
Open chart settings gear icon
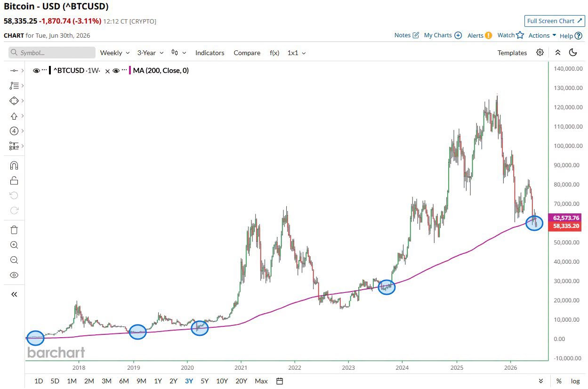click(x=540, y=52)
